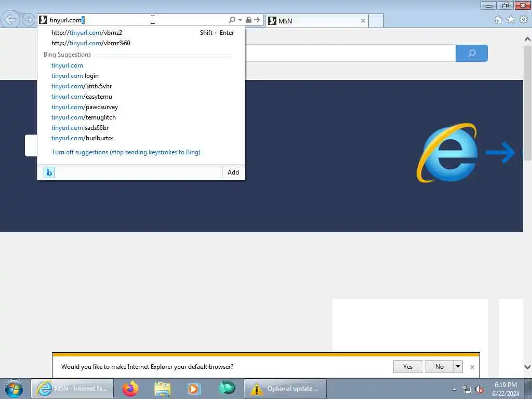Click the Internet Explorer logo graphic
532x399 pixels.
tap(447, 153)
